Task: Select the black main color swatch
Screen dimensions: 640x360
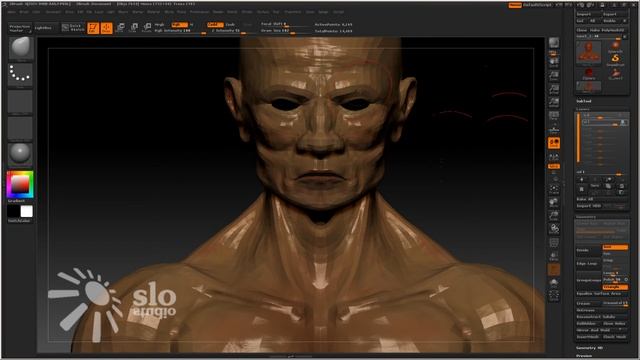Action: click(14, 211)
